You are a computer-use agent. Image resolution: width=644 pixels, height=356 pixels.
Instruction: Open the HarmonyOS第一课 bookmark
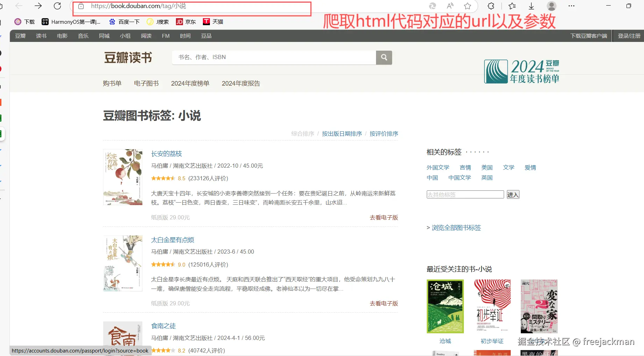click(71, 22)
